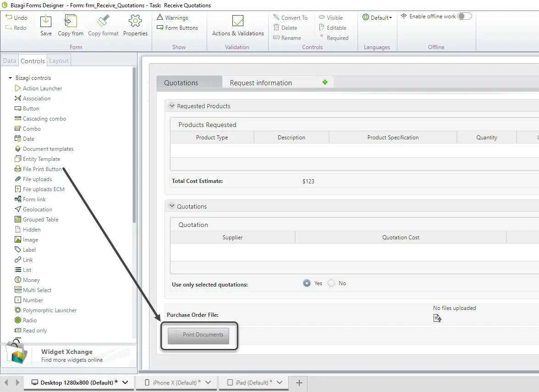Screen dimensions: 539x392
Task: Select the No radio option
Action: 331,283
